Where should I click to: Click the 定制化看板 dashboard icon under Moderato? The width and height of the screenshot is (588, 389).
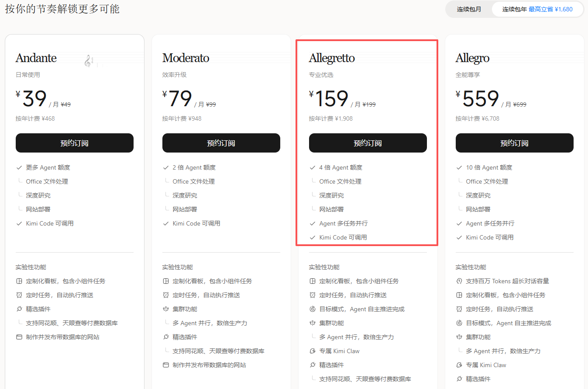166,281
